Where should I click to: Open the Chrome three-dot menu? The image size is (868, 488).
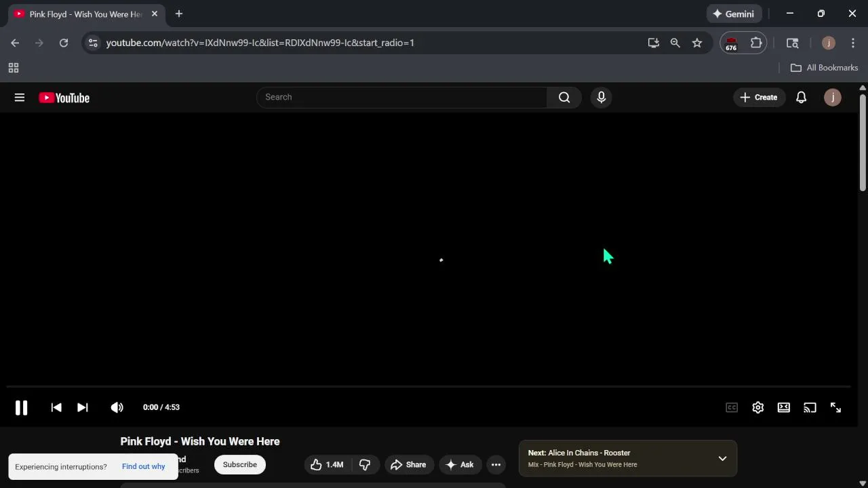[x=853, y=43]
